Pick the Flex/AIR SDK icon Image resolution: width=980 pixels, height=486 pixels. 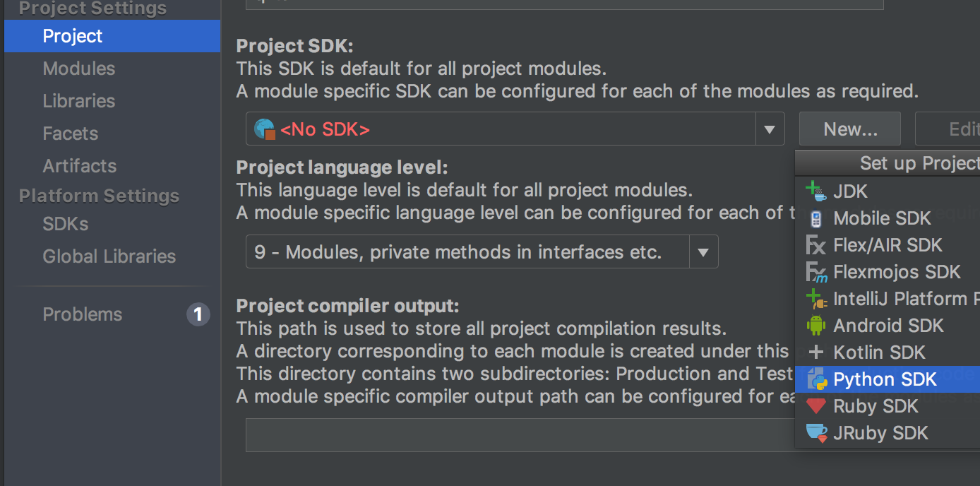(816, 245)
